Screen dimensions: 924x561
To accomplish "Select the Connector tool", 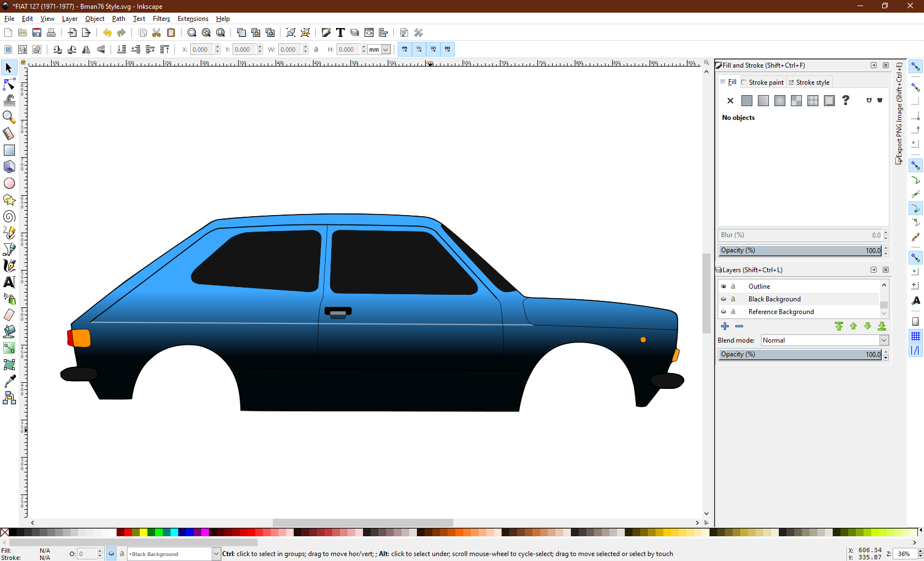I will (9, 398).
